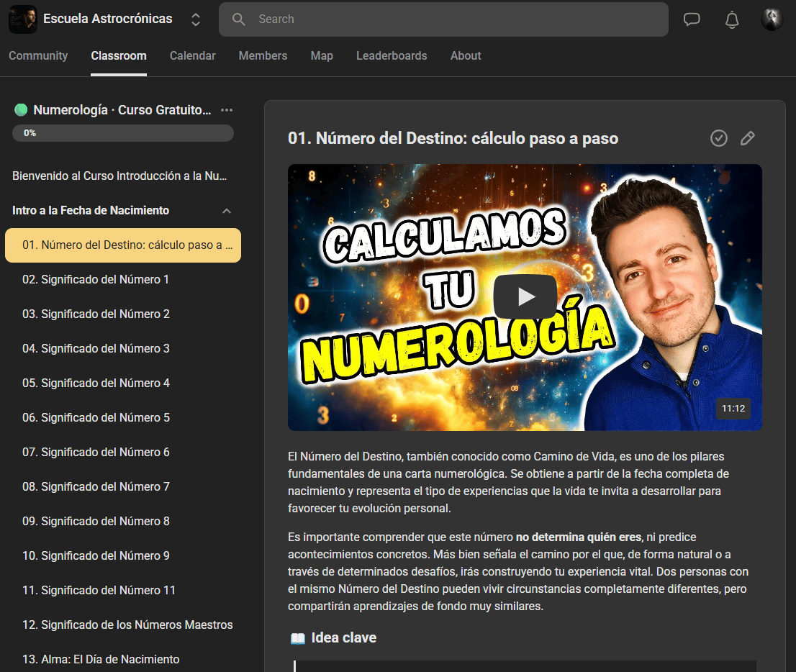Open the user profile avatar menu

coord(772,19)
